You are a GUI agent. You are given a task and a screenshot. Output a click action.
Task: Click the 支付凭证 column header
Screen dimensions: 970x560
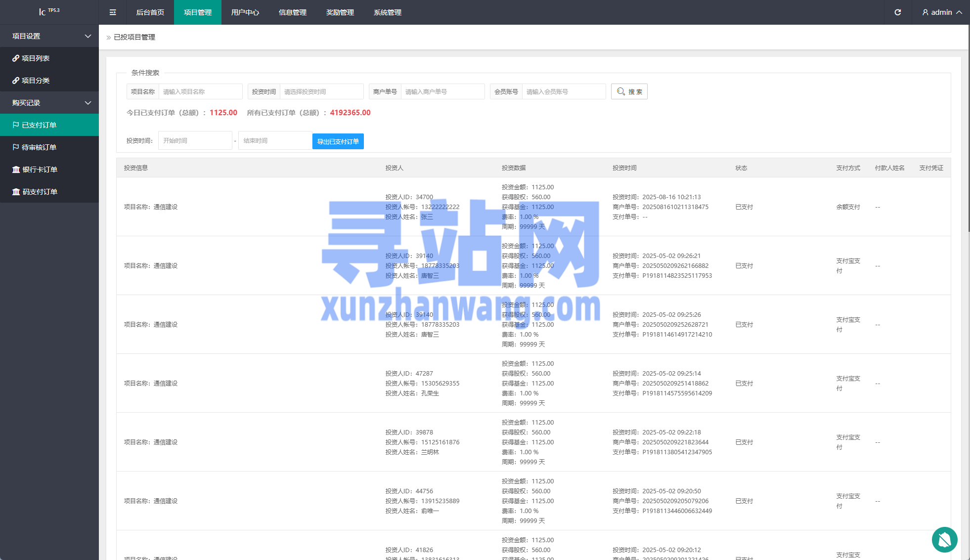pos(931,168)
